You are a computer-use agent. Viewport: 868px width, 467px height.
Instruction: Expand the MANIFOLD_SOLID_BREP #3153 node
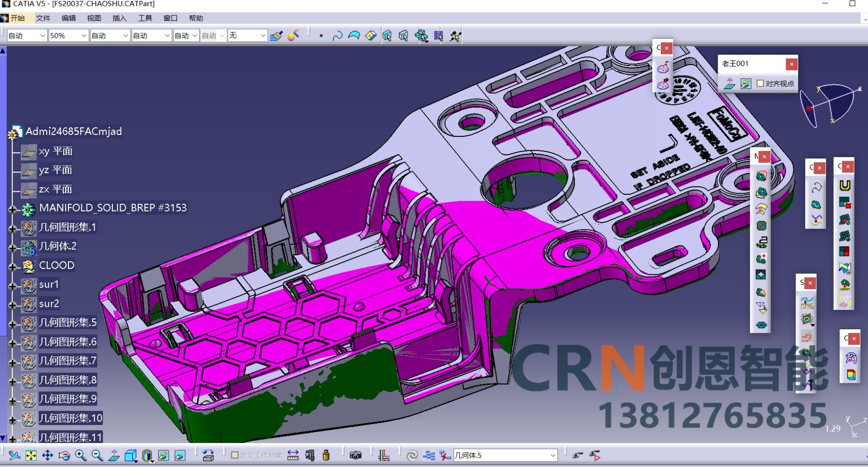[12, 209]
